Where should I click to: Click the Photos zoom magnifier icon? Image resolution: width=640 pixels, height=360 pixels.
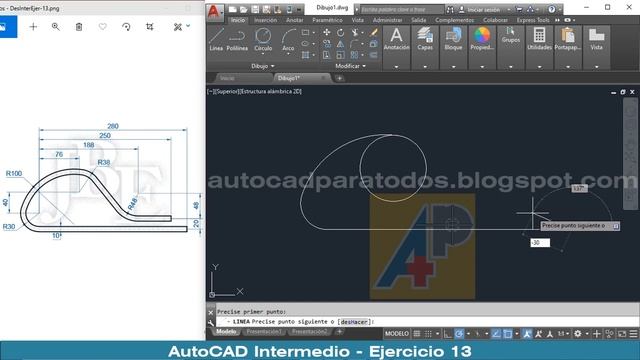[56, 27]
